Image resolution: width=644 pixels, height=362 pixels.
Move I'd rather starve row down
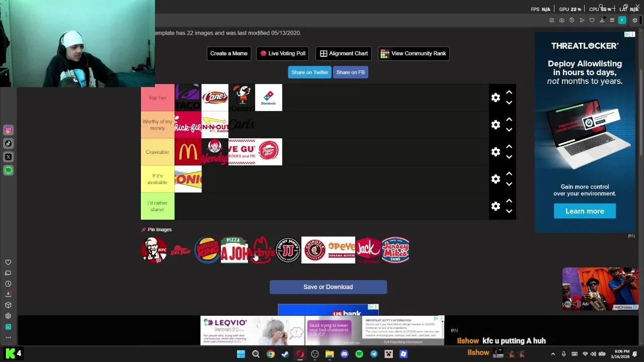coord(509,211)
